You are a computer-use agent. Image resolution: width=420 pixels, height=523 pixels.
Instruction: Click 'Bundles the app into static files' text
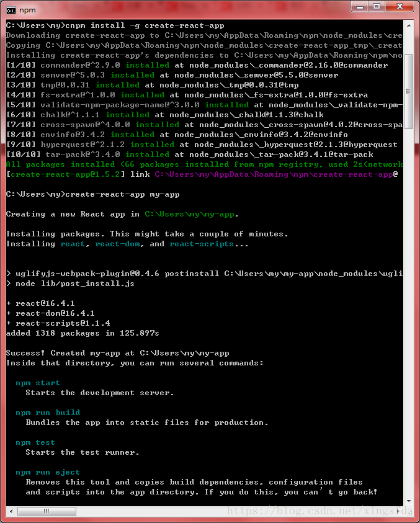pos(147,422)
